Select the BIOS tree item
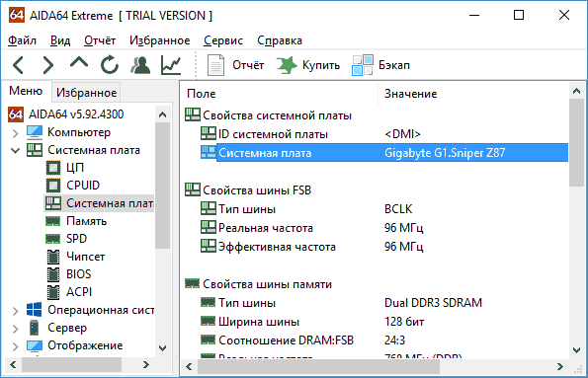 78,273
